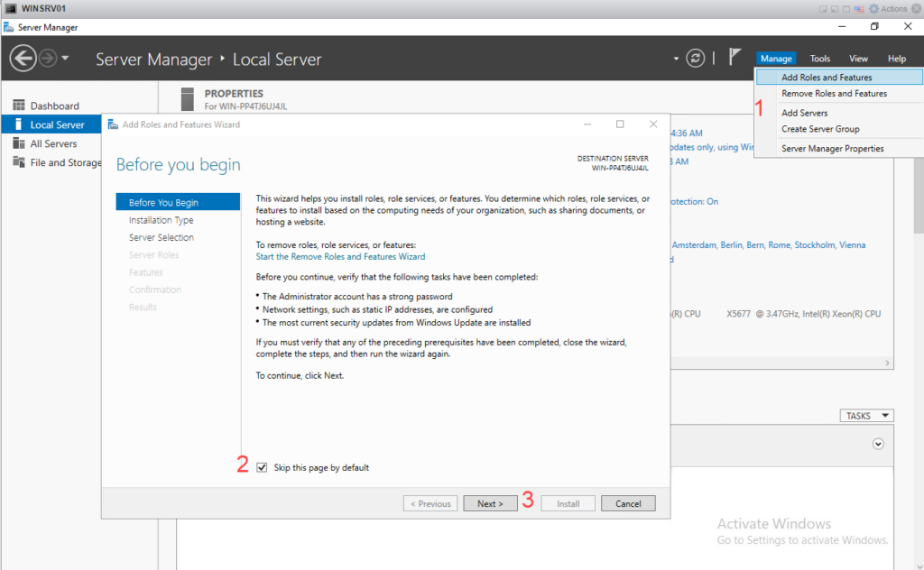924x570 pixels.
Task: Select Server Selection wizard step
Action: tap(162, 237)
